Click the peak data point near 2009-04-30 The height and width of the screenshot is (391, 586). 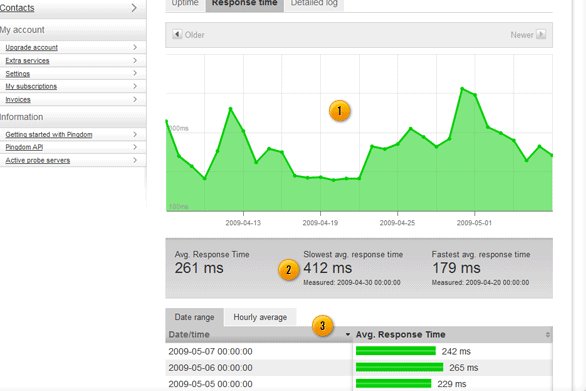(462, 89)
